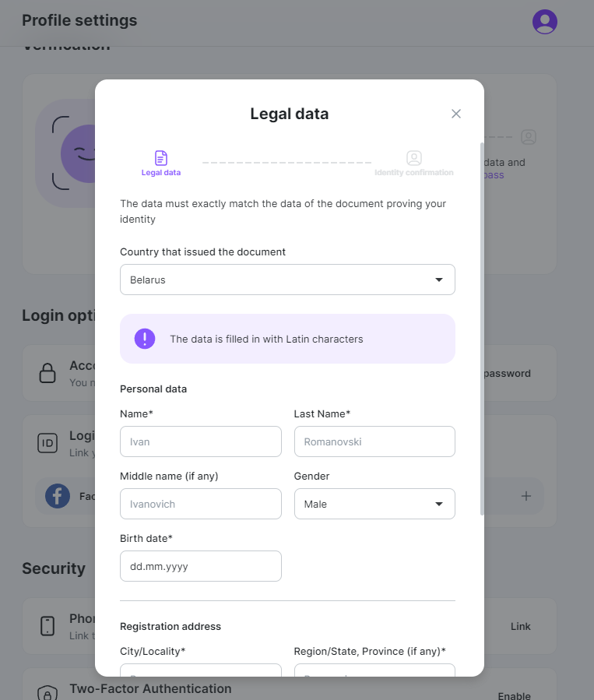Expand the Gender dropdown
The width and height of the screenshot is (594, 700).
click(x=374, y=504)
